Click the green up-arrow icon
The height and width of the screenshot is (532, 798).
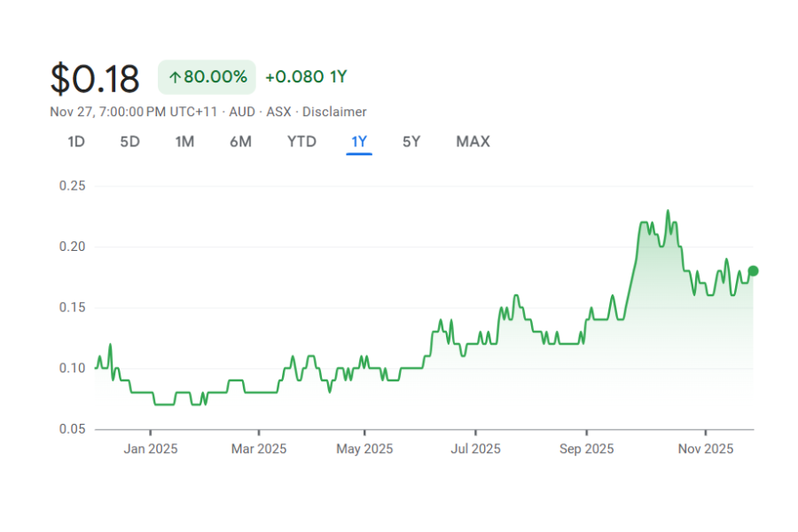(x=175, y=78)
